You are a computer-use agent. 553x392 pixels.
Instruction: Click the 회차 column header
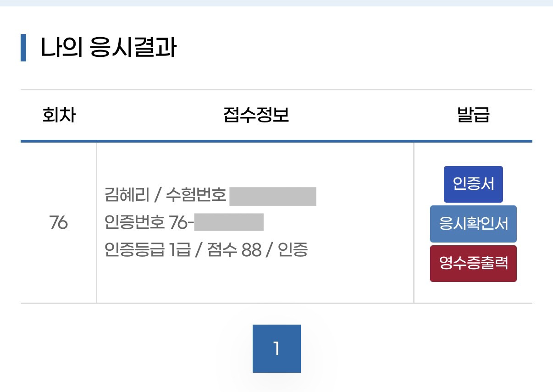[59, 116]
